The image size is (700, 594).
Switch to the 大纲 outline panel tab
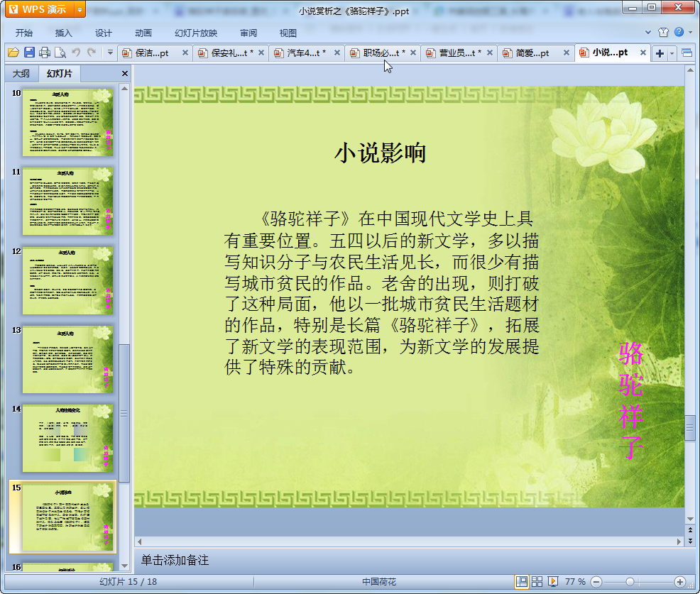tap(21, 74)
